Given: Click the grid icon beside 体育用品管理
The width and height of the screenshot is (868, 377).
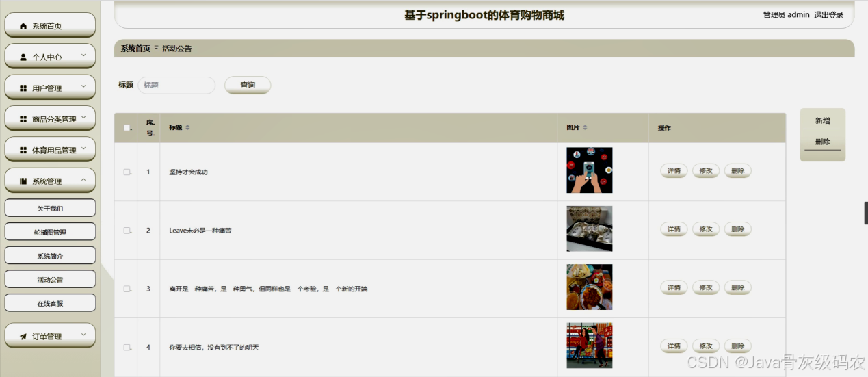Looking at the screenshot, I should point(23,150).
